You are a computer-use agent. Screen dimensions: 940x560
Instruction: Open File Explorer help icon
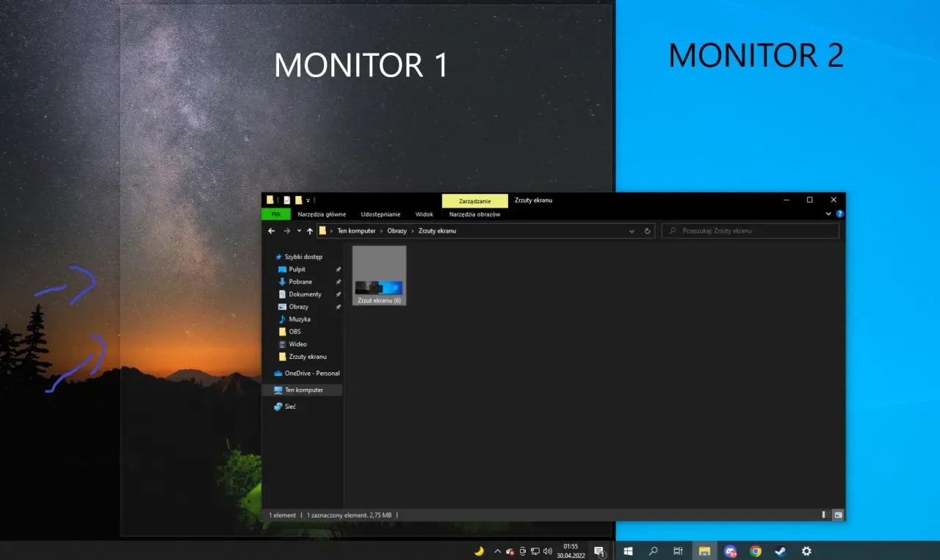pyautogui.click(x=840, y=214)
